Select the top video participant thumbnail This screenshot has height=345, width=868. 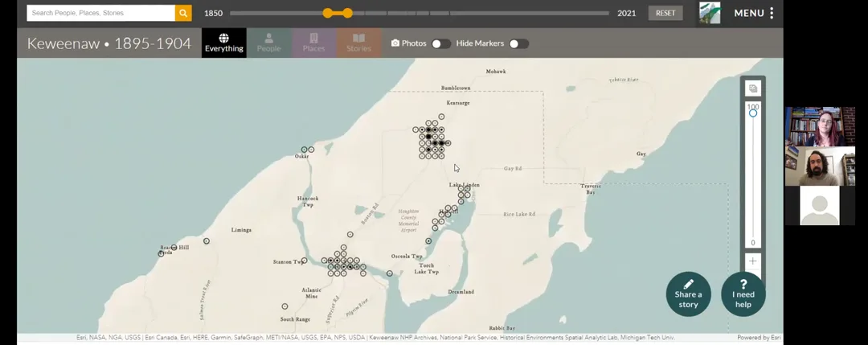820,126
